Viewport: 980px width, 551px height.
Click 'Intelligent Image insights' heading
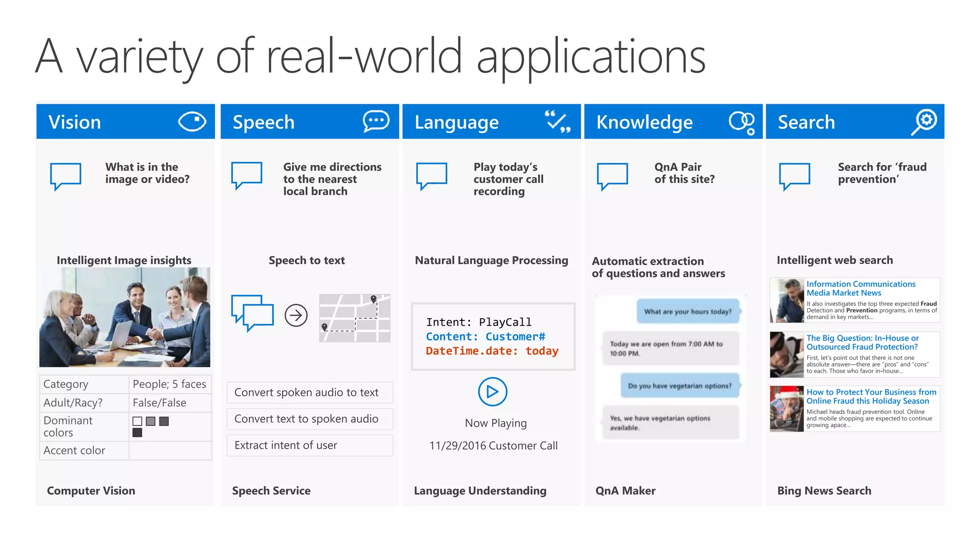[124, 260]
